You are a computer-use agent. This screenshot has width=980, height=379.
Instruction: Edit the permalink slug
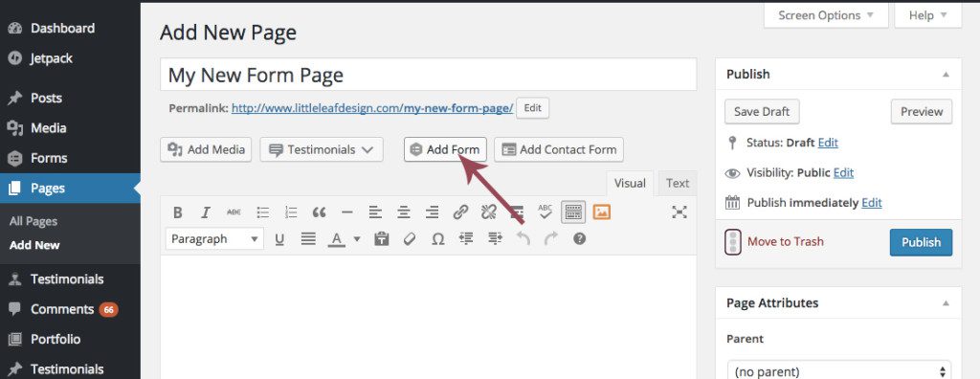(532, 108)
